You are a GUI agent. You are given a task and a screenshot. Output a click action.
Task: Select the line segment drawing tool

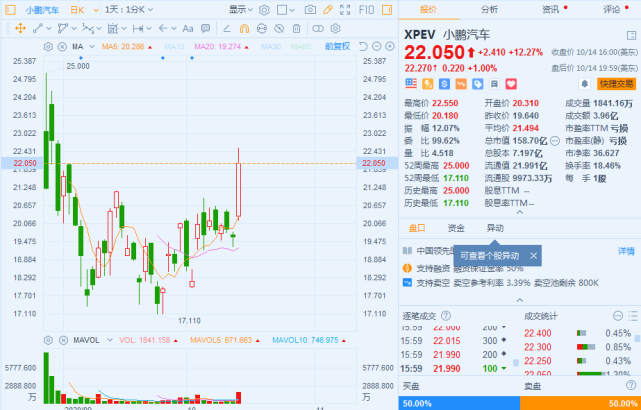38,28
